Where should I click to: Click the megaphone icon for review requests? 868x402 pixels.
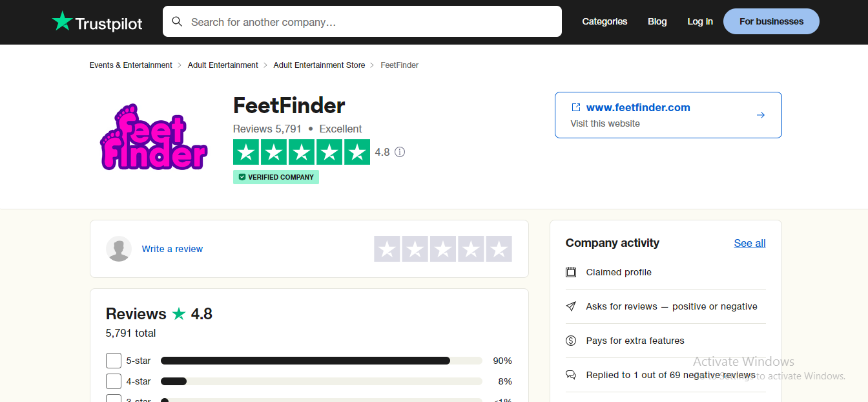point(571,306)
